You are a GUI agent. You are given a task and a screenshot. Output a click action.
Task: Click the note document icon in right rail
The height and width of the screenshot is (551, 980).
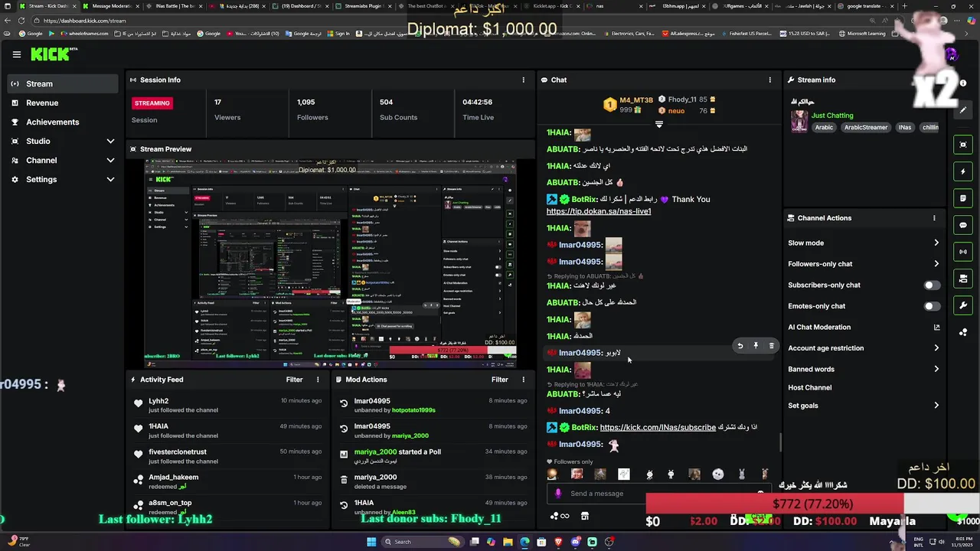pyautogui.click(x=963, y=198)
